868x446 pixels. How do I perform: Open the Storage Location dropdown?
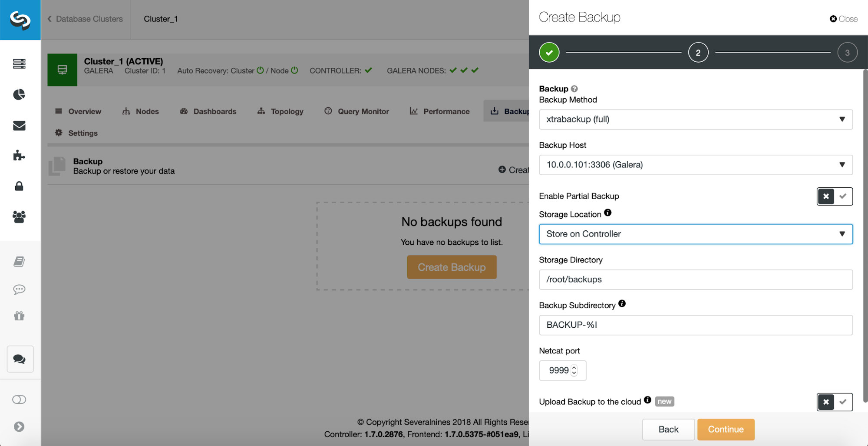(x=696, y=234)
